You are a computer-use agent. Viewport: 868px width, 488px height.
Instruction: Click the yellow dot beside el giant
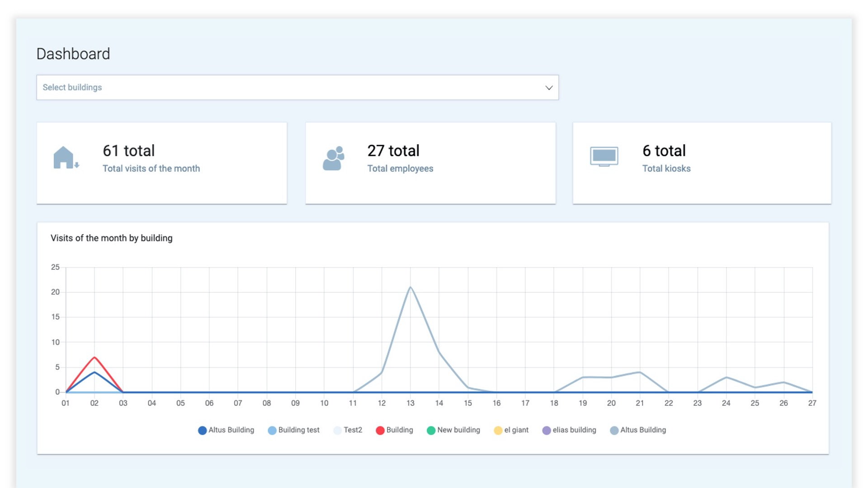pyautogui.click(x=498, y=430)
